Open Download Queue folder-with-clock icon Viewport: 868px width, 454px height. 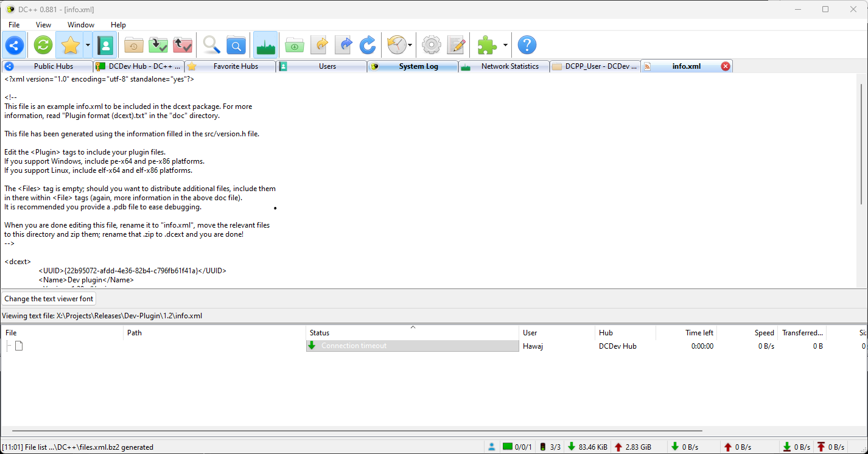pyautogui.click(x=134, y=45)
